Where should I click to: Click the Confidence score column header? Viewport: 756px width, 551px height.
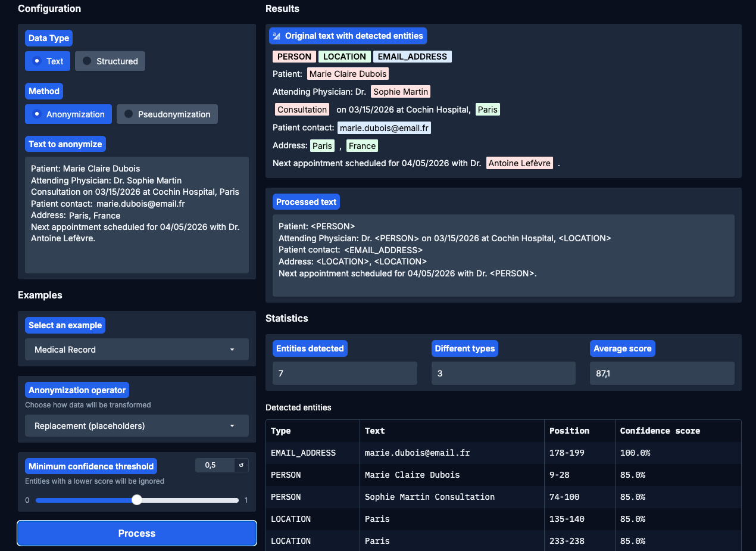[x=660, y=431]
